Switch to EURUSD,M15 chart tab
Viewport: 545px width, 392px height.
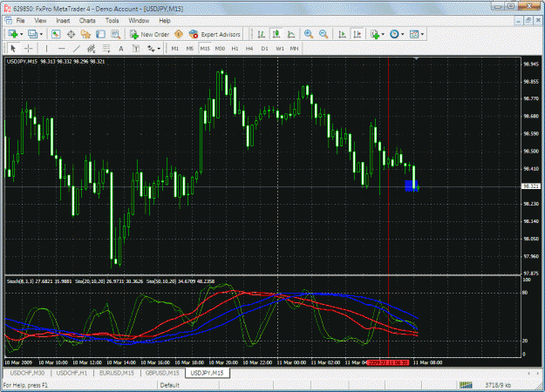(x=117, y=373)
